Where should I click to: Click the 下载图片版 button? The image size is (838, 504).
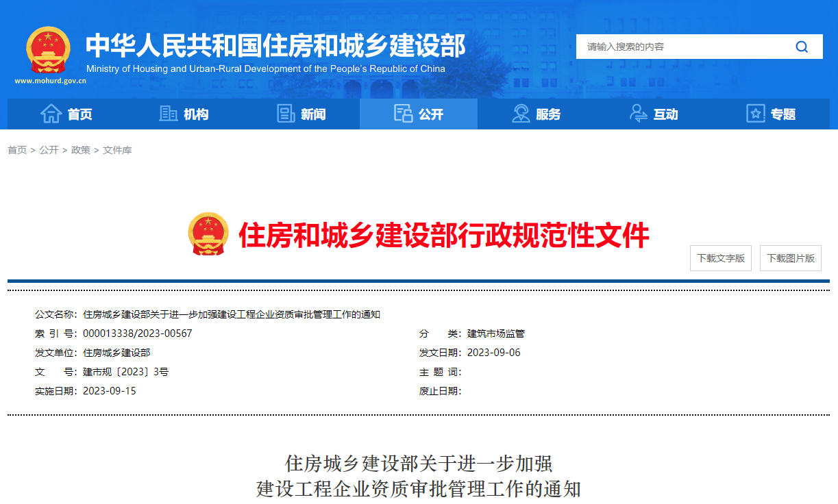point(791,258)
